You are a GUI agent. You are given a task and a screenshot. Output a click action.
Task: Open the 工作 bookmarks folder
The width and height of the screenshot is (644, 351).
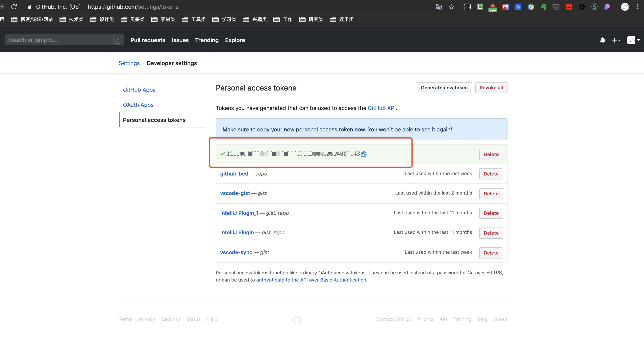[x=283, y=19]
